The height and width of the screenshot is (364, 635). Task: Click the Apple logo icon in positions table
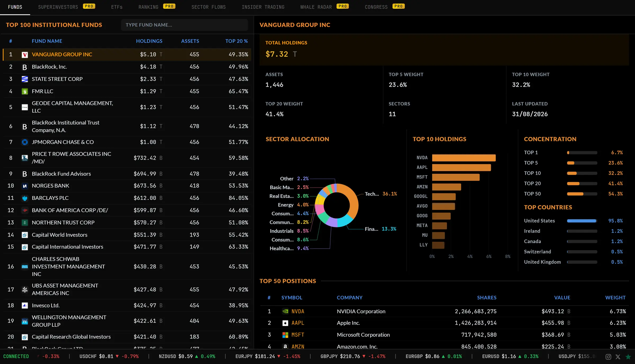tap(285, 323)
